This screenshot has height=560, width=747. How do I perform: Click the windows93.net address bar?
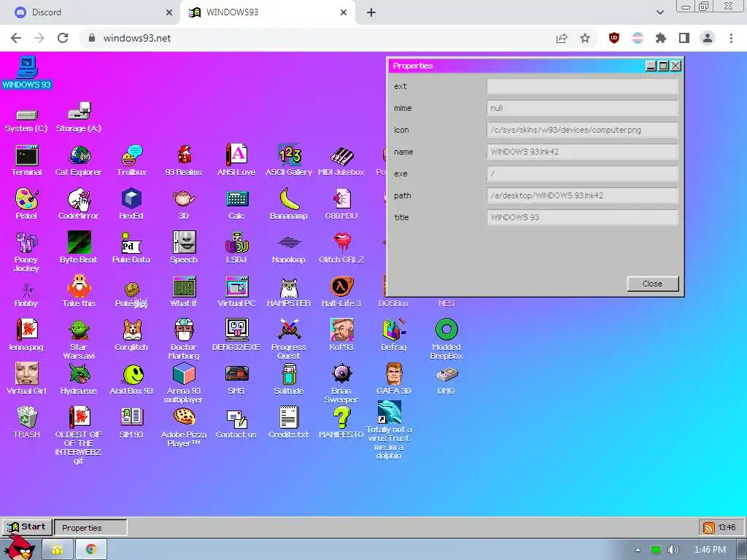(314, 38)
